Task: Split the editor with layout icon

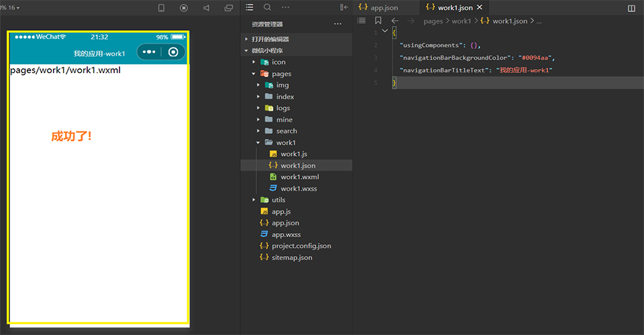Action: [x=632, y=8]
